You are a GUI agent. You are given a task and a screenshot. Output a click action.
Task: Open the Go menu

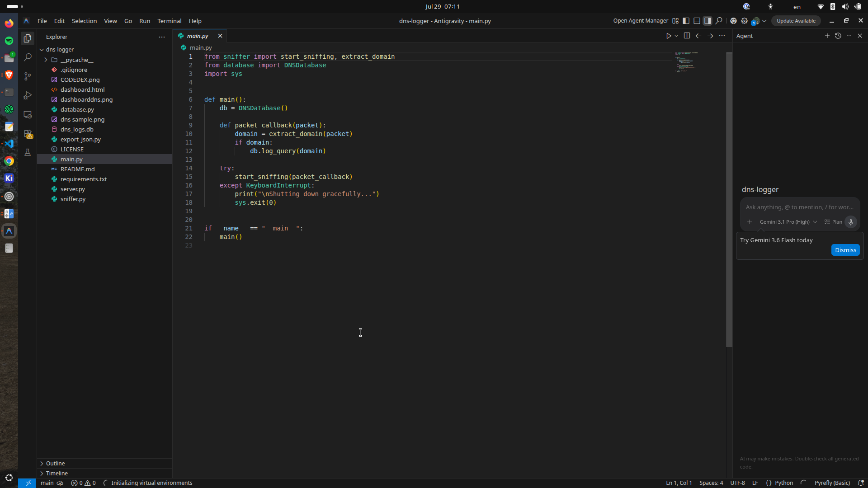click(x=128, y=21)
